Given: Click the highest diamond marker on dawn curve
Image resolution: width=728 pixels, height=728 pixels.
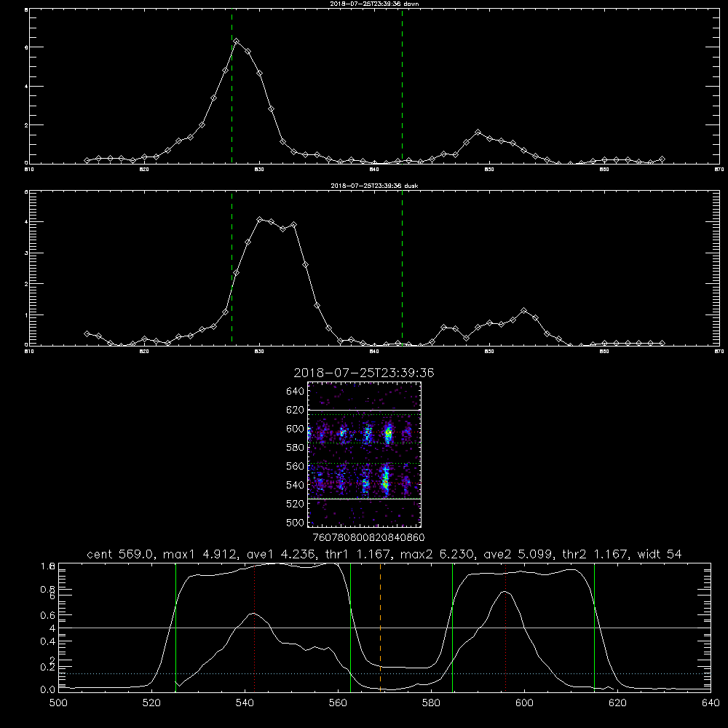Looking at the screenshot, I should click(x=237, y=41).
